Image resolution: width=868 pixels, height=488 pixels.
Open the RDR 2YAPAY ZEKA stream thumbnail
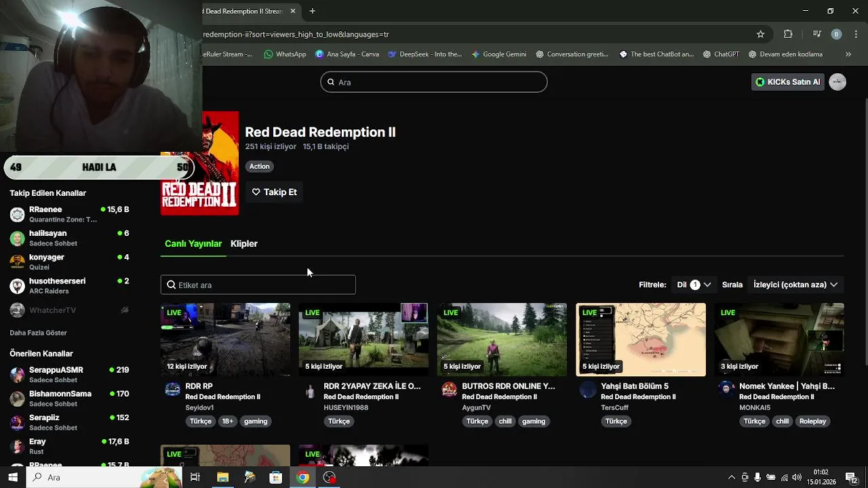pyautogui.click(x=363, y=340)
